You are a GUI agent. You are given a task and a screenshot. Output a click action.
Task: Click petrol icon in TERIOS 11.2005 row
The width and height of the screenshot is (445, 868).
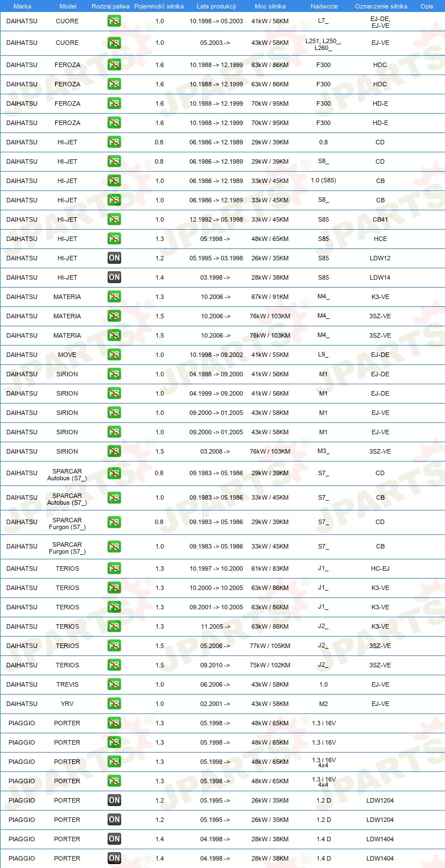pyautogui.click(x=114, y=626)
